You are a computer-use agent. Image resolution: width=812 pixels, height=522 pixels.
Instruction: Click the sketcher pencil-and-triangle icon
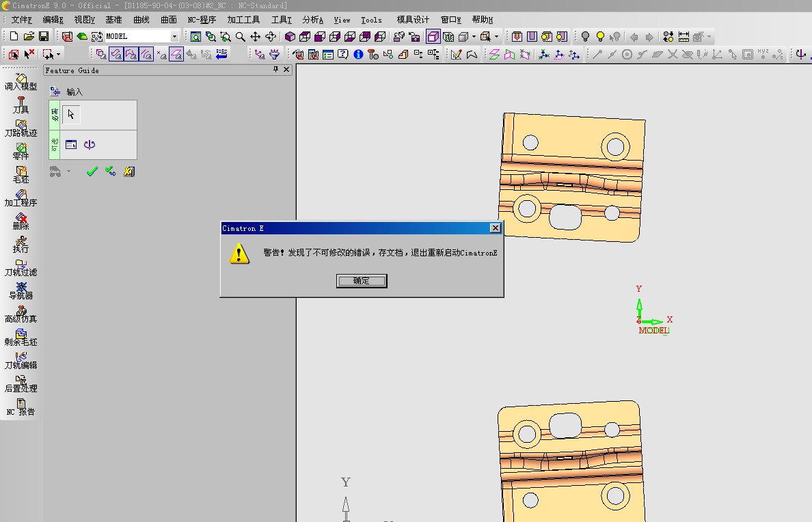(x=456, y=55)
